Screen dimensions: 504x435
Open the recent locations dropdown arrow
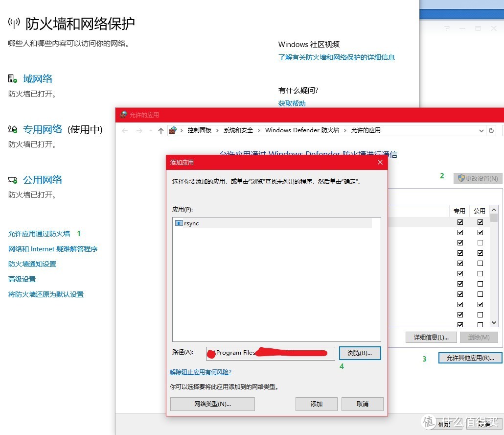click(151, 131)
